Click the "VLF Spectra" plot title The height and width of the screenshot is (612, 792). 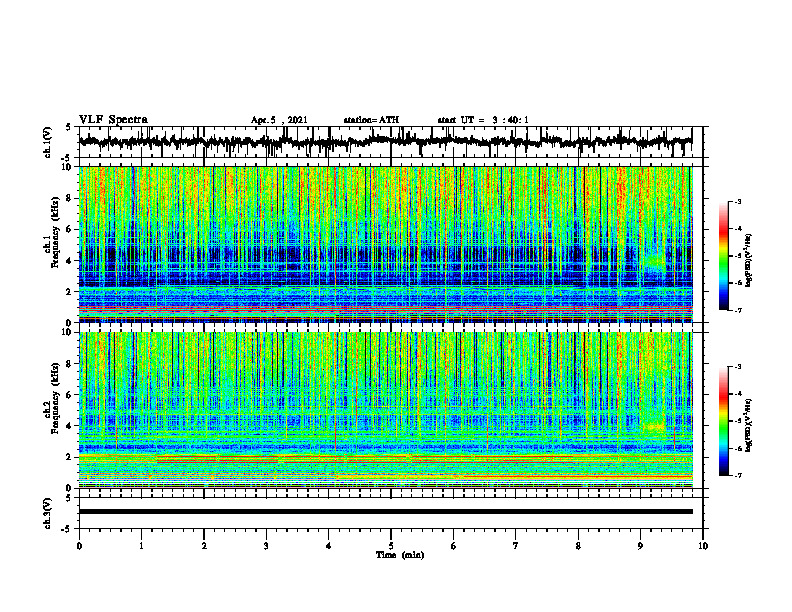click(113, 120)
